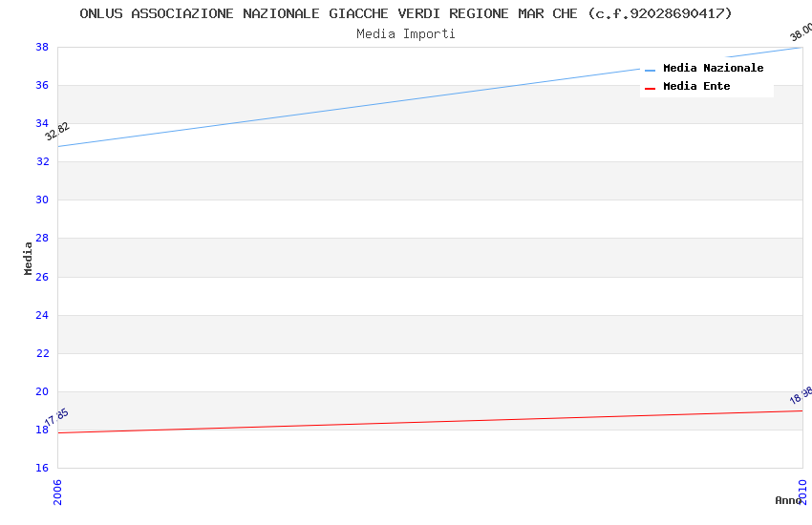Click the 2010 x-axis label
The height and width of the screenshot is (525, 812).
tap(802, 492)
